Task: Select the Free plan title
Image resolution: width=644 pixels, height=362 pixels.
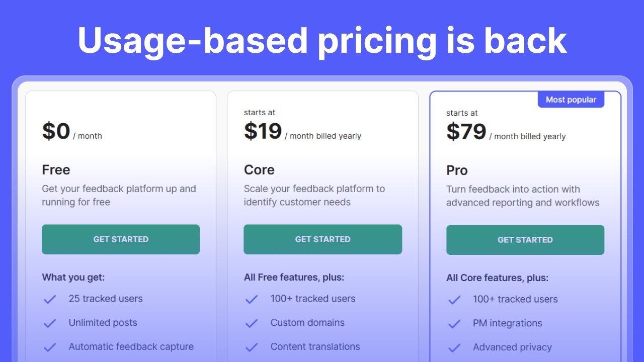Action: point(56,170)
